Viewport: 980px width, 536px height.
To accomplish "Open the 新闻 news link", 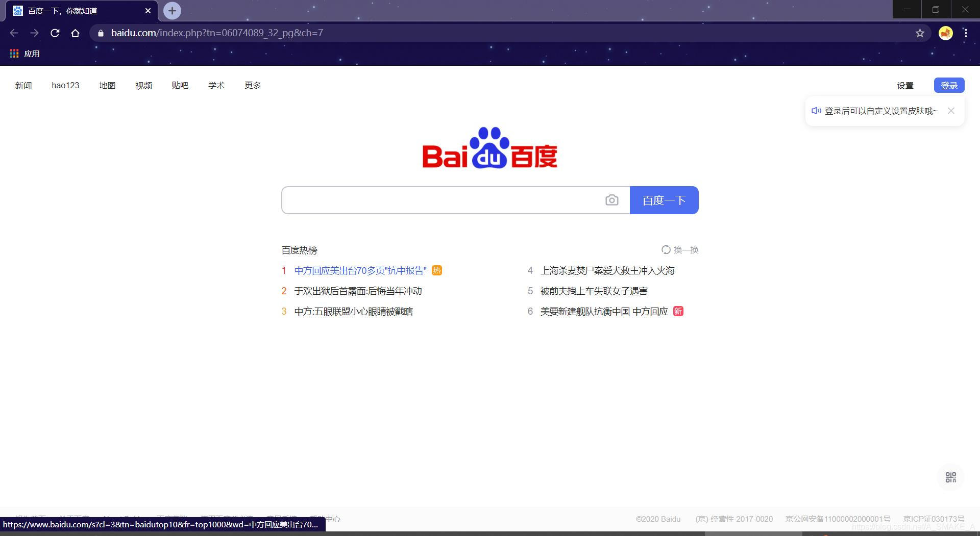I will point(23,85).
